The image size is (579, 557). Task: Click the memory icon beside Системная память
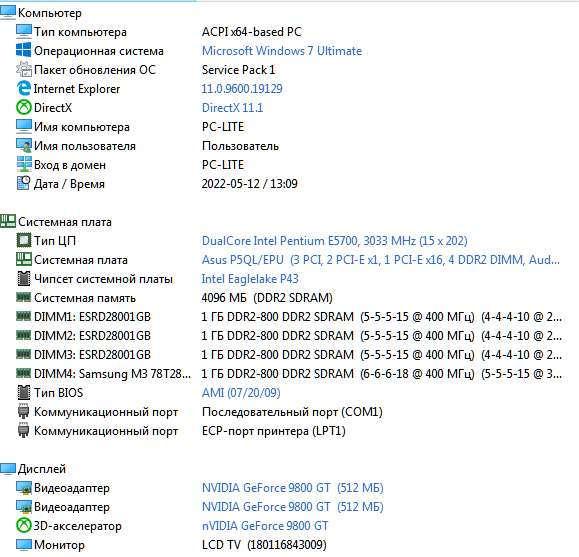click(x=24, y=297)
